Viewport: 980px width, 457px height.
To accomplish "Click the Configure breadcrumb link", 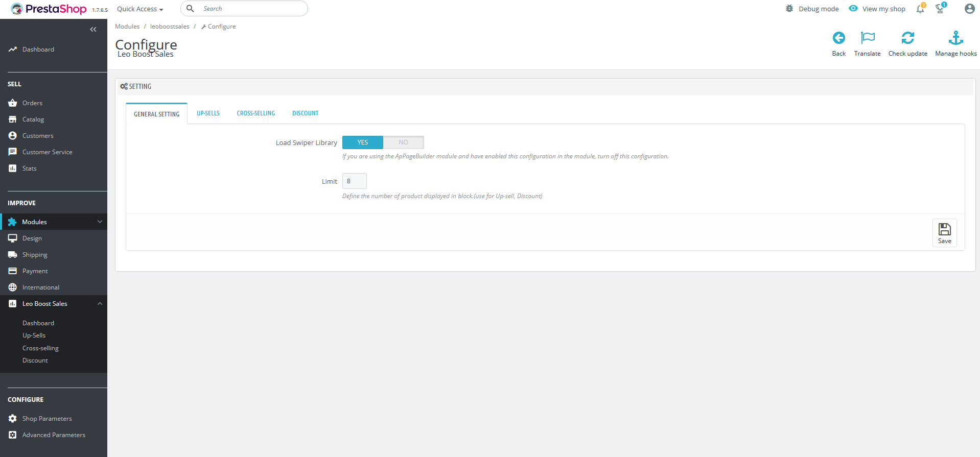I will click(219, 27).
